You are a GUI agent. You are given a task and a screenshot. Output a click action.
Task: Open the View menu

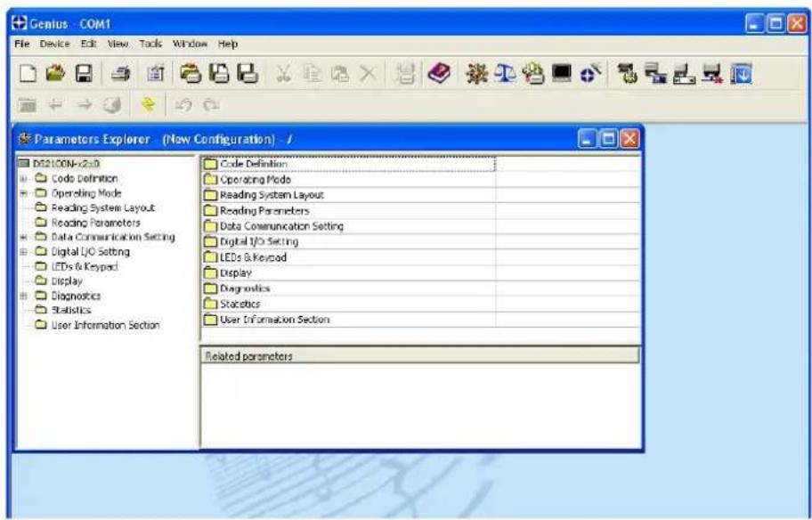118,44
